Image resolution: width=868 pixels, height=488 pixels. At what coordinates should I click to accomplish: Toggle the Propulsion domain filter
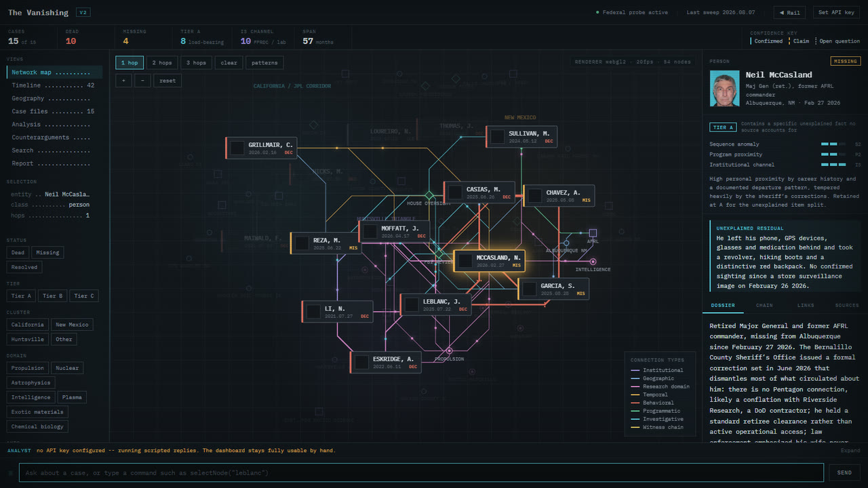coord(28,368)
